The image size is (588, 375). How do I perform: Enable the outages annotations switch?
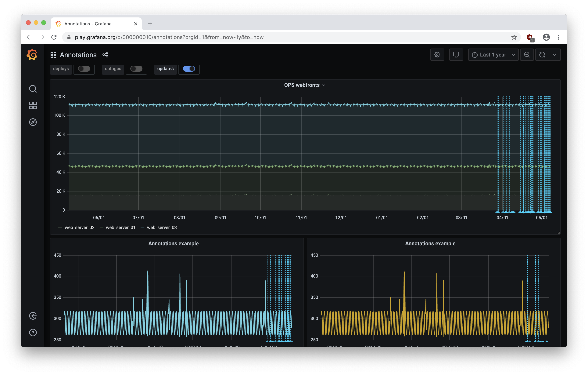[136, 69]
